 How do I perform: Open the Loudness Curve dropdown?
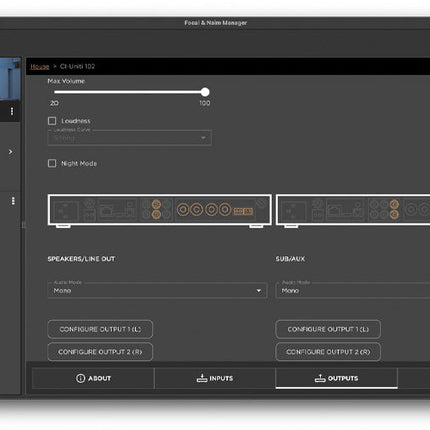[130, 138]
